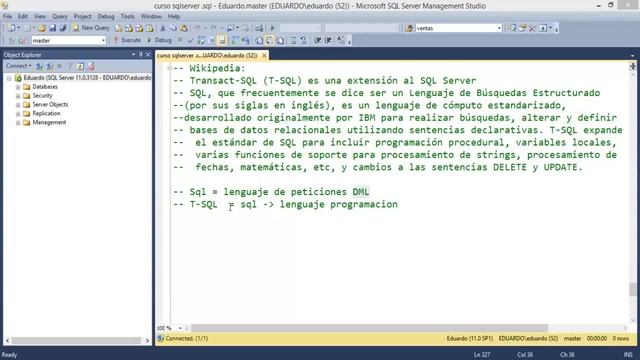Click the Display Estimated Execution Plan icon

pos(201,40)
